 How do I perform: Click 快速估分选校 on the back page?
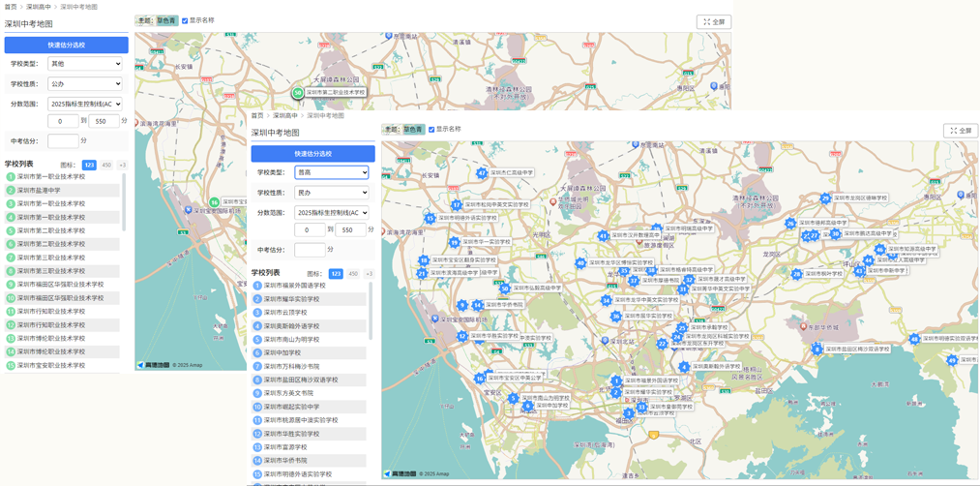tap(66, 46)
